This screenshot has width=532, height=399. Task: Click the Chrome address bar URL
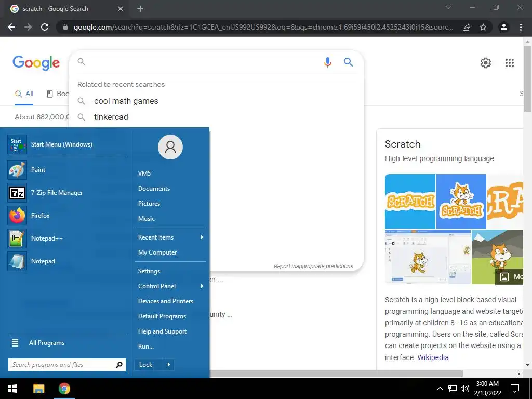263,27
